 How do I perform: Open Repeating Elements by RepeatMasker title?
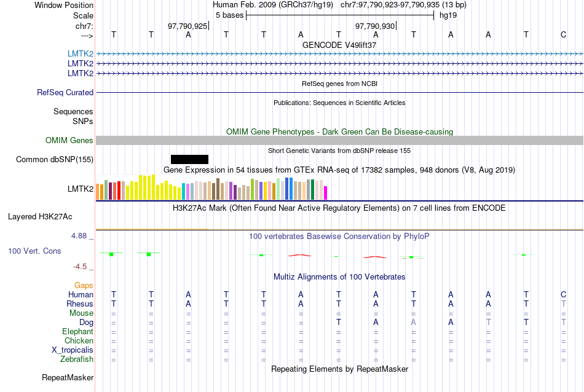pyautogui.click(x=340, y=369)
